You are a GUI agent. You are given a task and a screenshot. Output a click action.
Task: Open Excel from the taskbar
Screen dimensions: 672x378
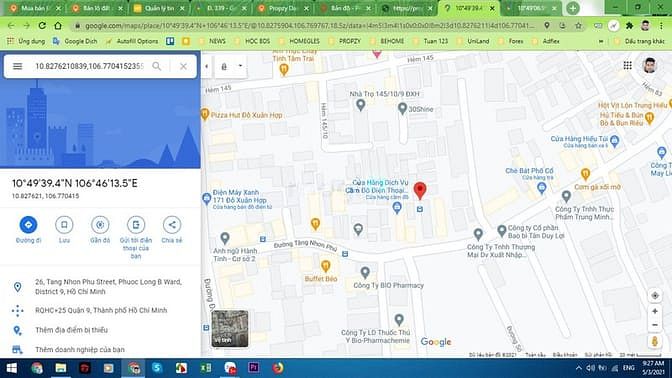point(206,368)
